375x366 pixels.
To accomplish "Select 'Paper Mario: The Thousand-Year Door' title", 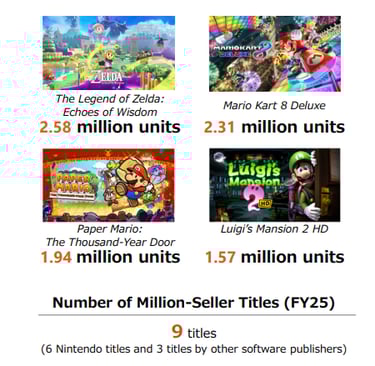I will pos(110,235).
